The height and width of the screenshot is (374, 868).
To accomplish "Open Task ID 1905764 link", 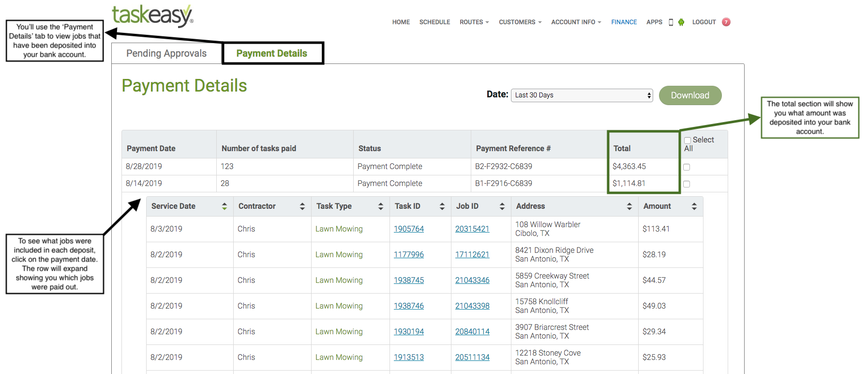I will 409,229.
